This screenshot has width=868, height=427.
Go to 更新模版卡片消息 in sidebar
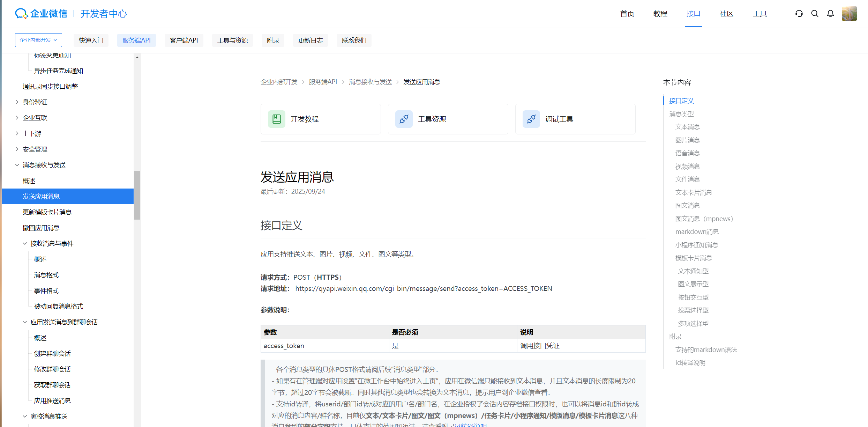click(47, 212)
